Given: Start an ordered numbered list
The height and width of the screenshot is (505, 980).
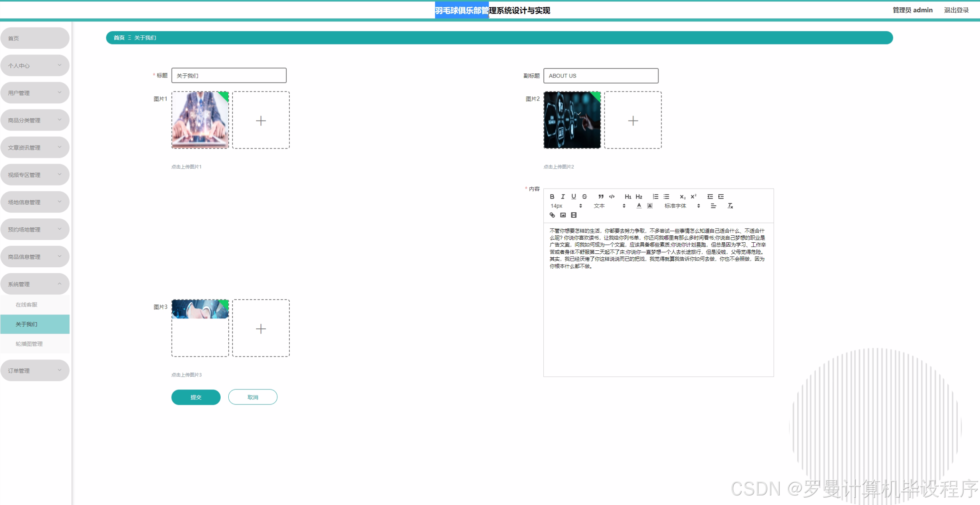Looking at the screenshot, I should tap(655, 197).
